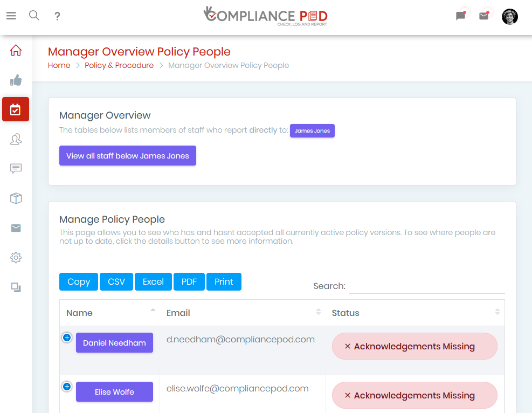
Task: Click the Policy & Procedure breadcrumb link
Action: 119,65
